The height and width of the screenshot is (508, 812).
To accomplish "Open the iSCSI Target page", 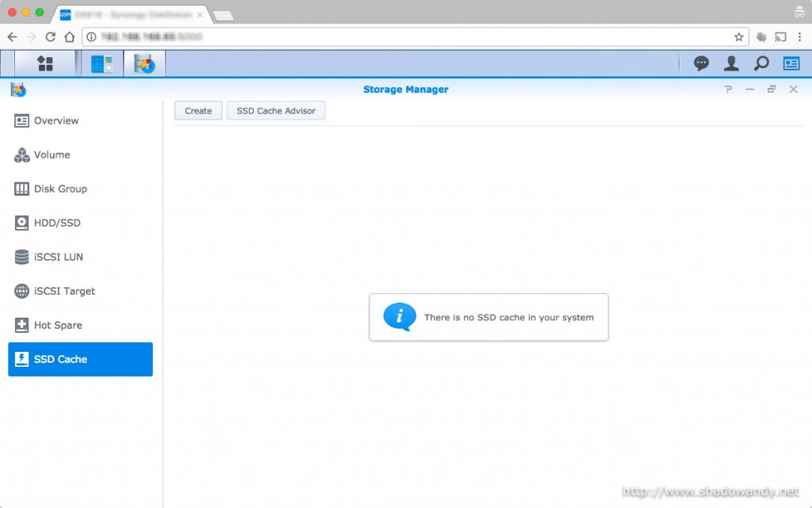I will click(64, 291).
